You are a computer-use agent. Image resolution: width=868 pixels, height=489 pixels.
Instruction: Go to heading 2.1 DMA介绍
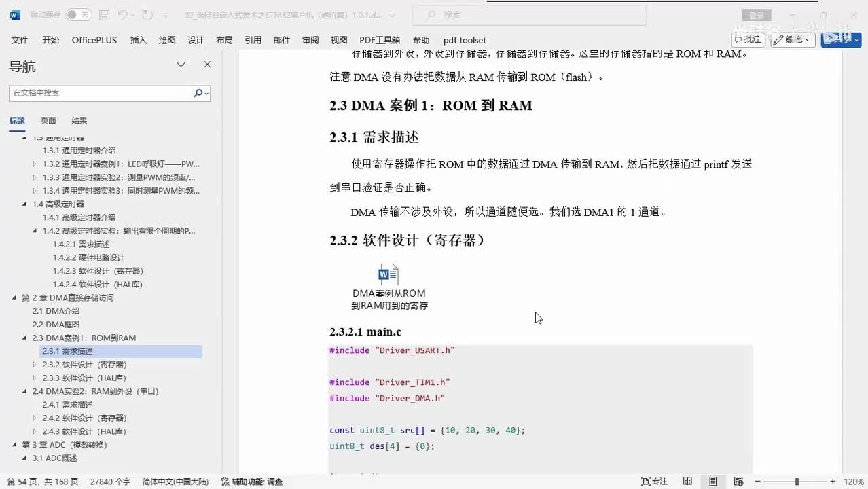coord(56,311)
